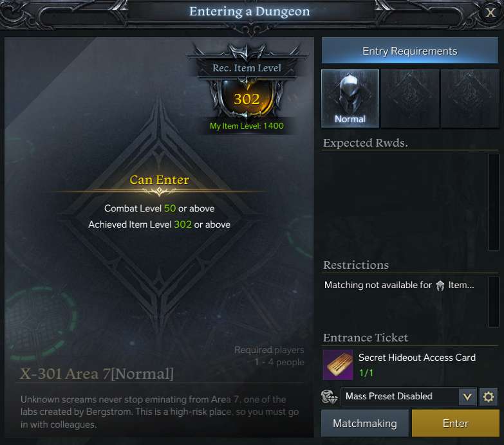Click the Secret Hideout Access Card icon

[x=338, y=365]
